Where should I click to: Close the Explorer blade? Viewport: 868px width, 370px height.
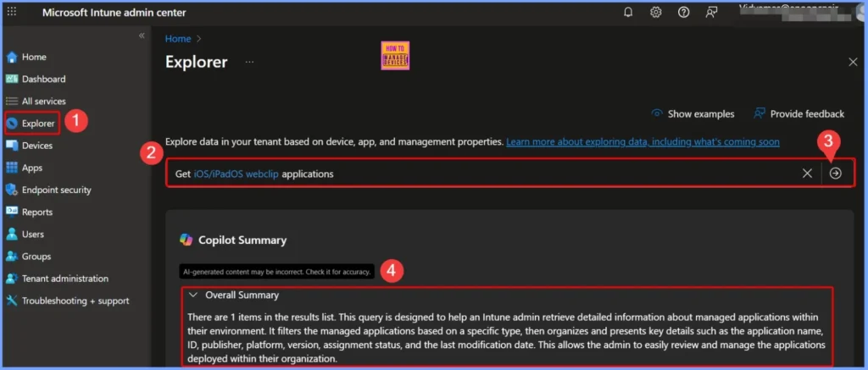[x=853, y=62]
